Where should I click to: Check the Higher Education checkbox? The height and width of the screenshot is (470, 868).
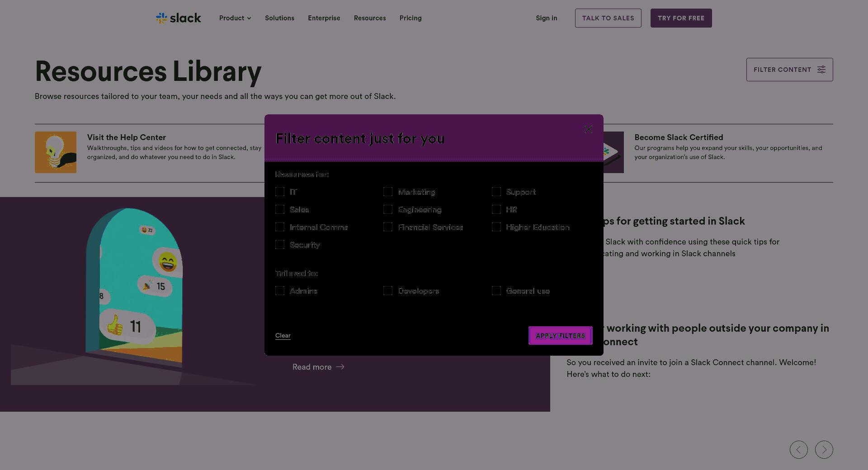coord(496,227)
